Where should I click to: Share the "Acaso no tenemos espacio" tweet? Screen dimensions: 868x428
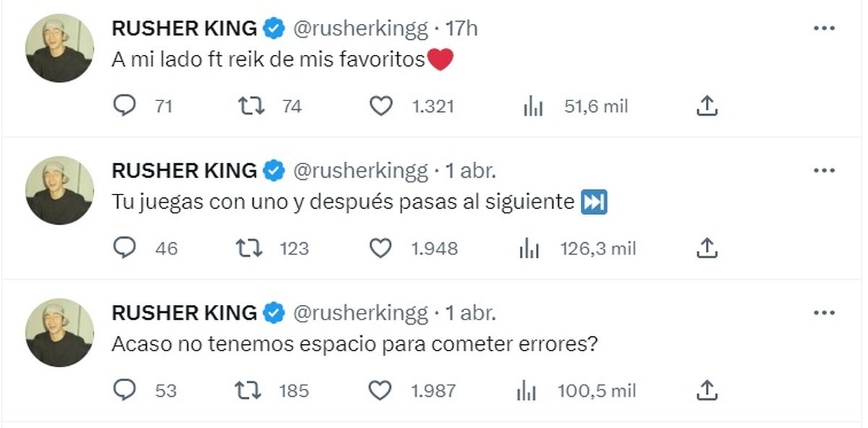pyautogui.click(x=706, y=390)
